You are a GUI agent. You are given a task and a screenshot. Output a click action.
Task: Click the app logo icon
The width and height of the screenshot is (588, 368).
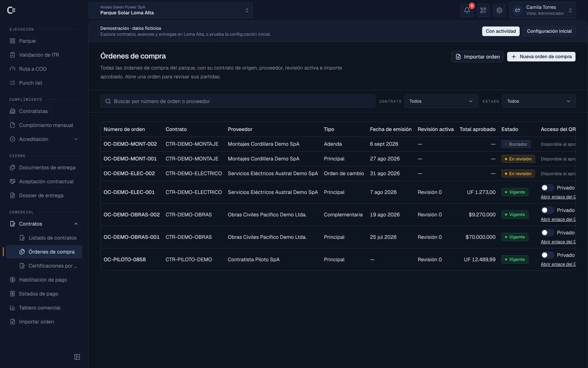pyautogui.click(x=11, y=10)
